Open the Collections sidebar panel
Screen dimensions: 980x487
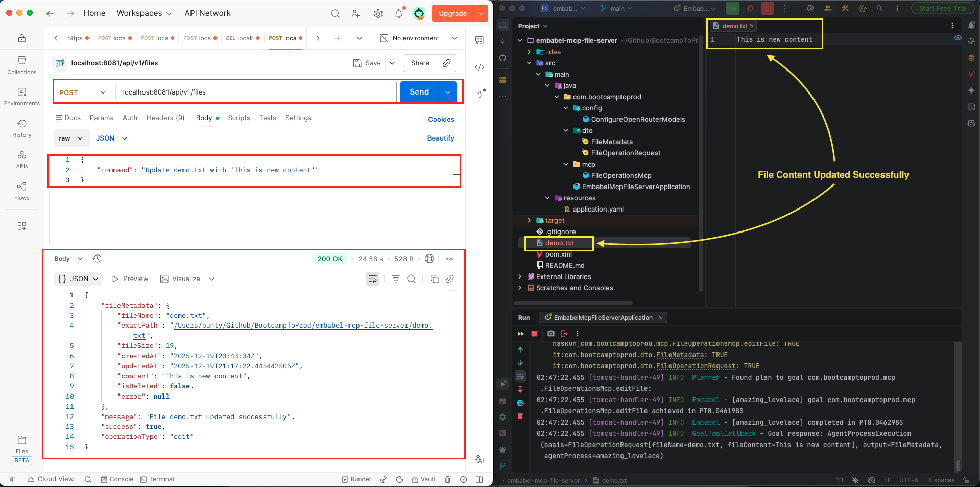22,65
